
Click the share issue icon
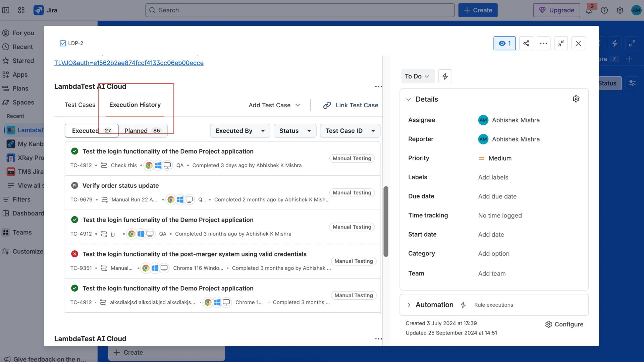pos(526,43)
